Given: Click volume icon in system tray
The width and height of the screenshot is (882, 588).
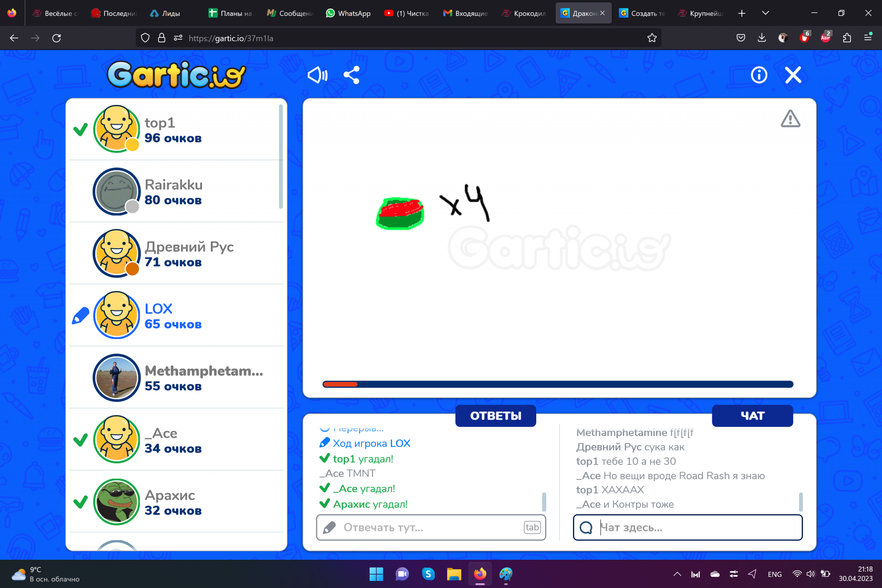Looking at the screenshot, I should (x=811, y=574).
